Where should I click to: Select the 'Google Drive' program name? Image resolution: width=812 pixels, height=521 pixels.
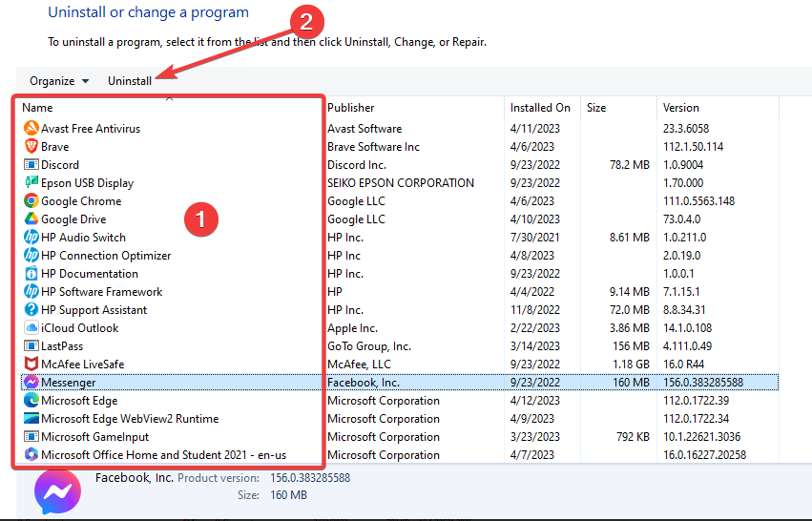click(73, 219)
